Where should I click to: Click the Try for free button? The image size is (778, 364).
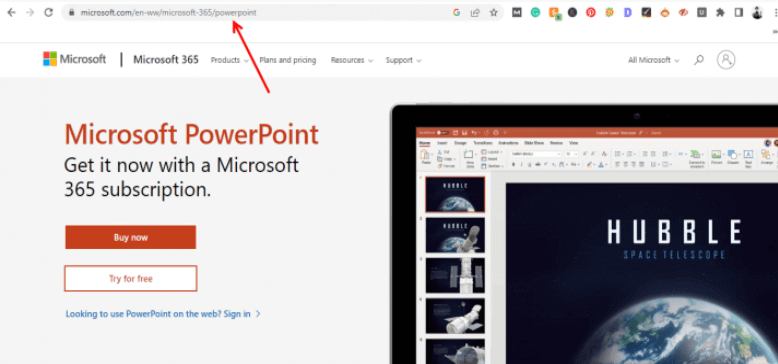tap(130, 278)
